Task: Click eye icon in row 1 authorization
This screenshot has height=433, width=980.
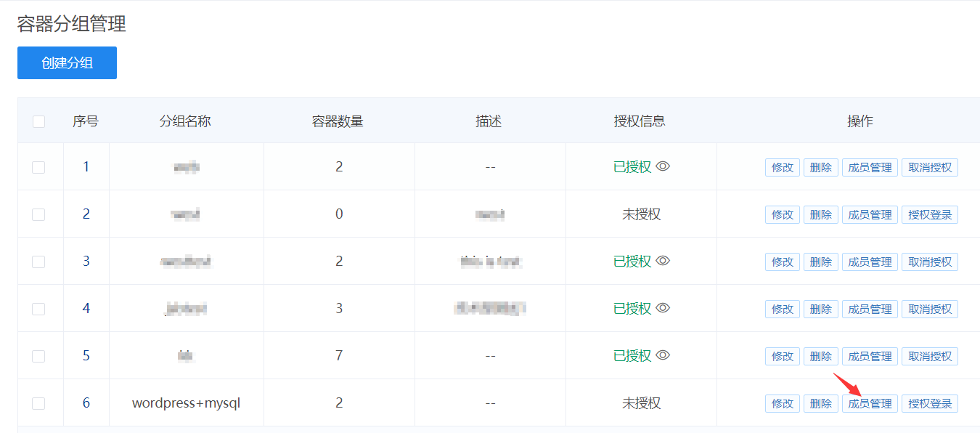Action: coord(663,166)
